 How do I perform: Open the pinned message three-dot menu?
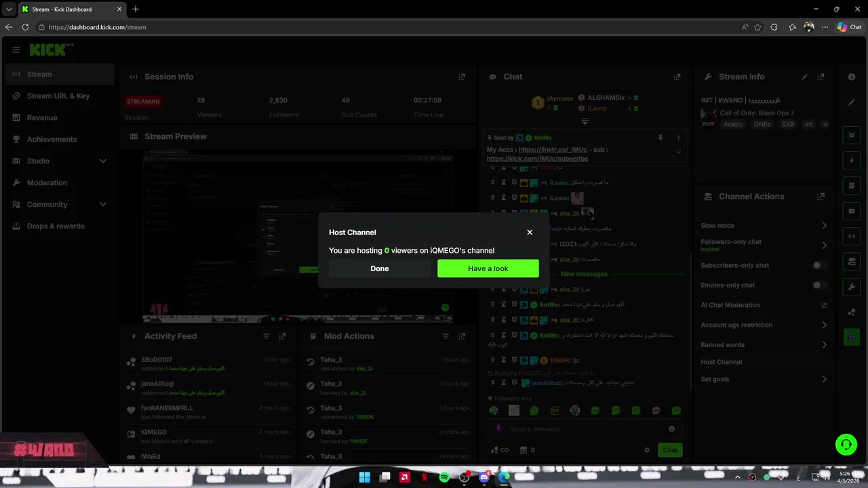(x=678, y=138)
